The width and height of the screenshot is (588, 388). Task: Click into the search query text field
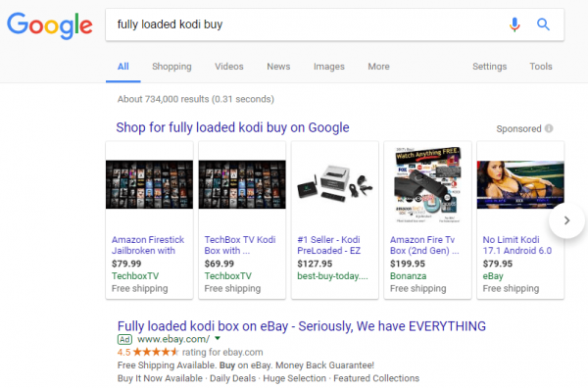[x=308, y=24]
